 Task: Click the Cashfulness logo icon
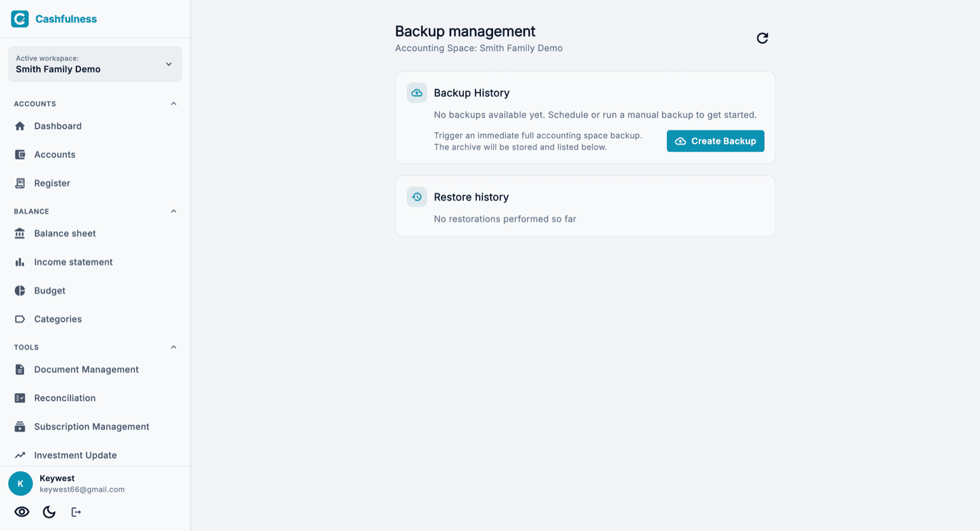pos(20,18)
